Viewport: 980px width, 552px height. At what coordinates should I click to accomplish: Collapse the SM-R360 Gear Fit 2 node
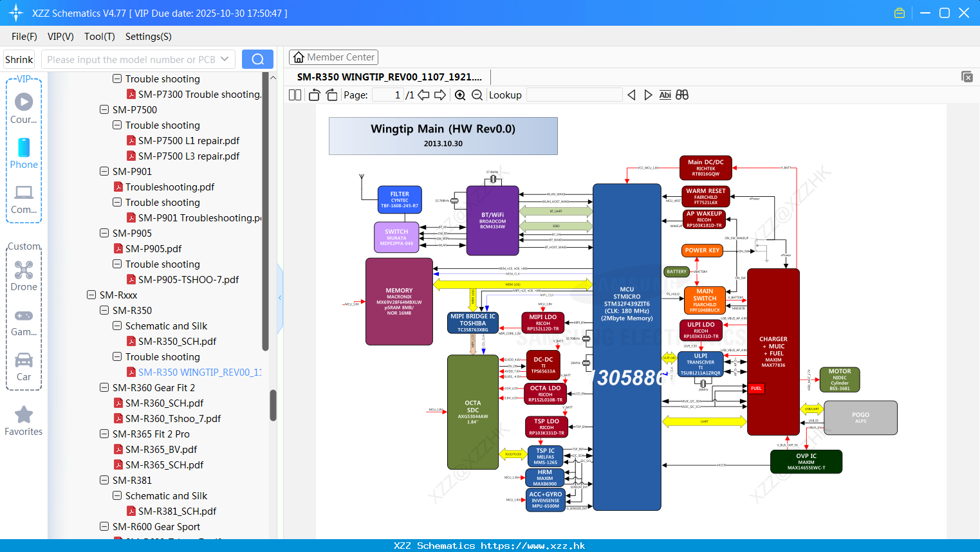[104, 387]
